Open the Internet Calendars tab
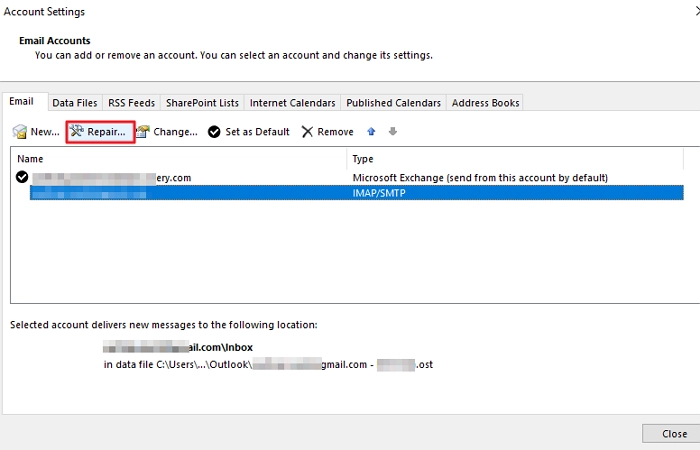Screen dimensions: 700x450 [292, 103]
